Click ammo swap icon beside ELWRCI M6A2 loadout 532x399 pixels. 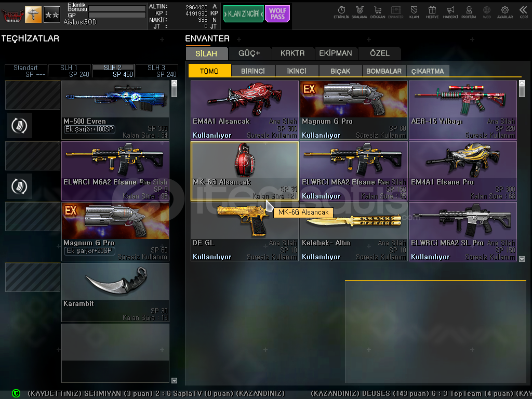click(x=19, y=187)
